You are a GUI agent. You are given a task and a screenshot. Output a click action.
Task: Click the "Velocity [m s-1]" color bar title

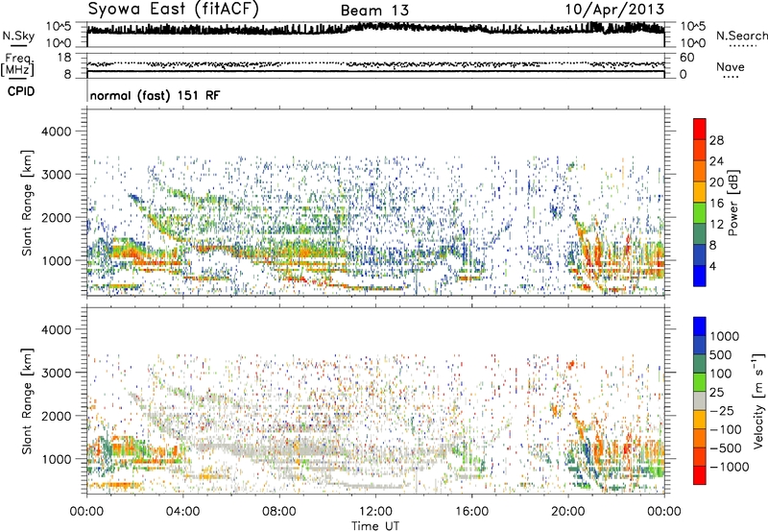(758, 400)
